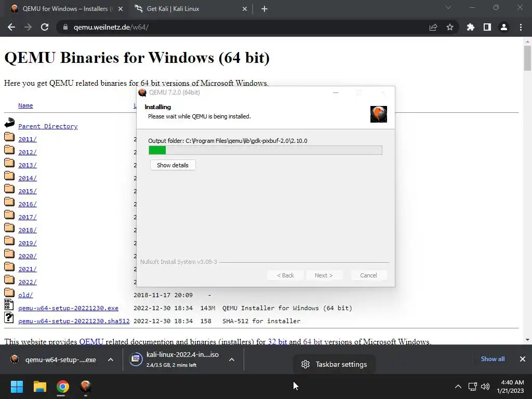Open the 2013/ folder icon
This screenshot has width=532, height=399.
9,163
